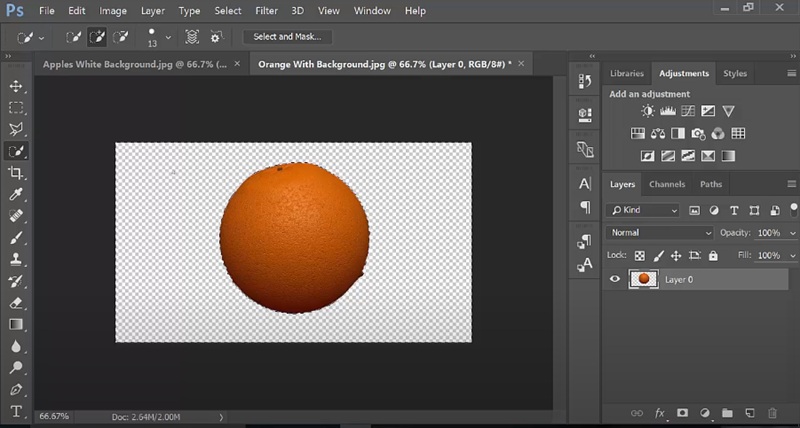Add a Selective Color adjustment
Viewport: 800px width, 428px height.
pos(708,156)
